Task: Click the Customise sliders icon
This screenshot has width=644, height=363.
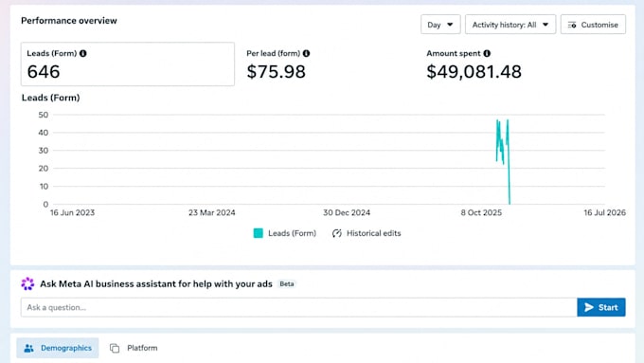Action: pos(572,25)
